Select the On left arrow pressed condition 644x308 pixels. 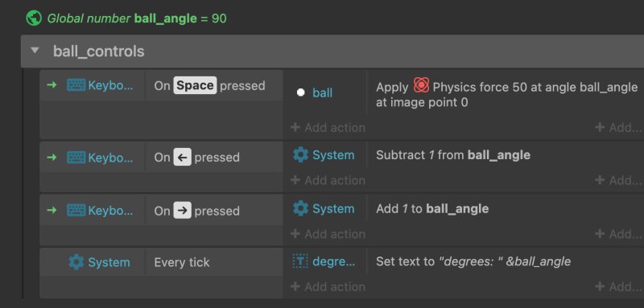tap(196, 157)
